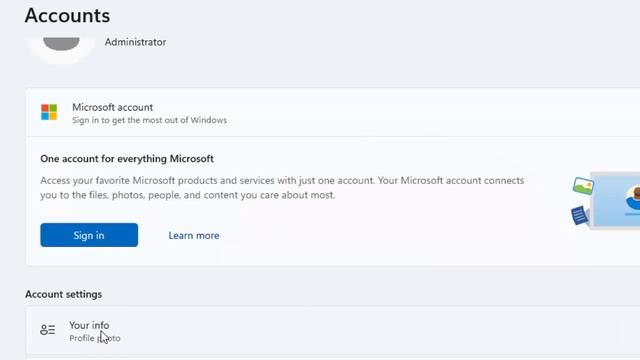This screenshot has width=640, height=360.
Task: Open Your info account settings
Action: [x=333, y=331]
